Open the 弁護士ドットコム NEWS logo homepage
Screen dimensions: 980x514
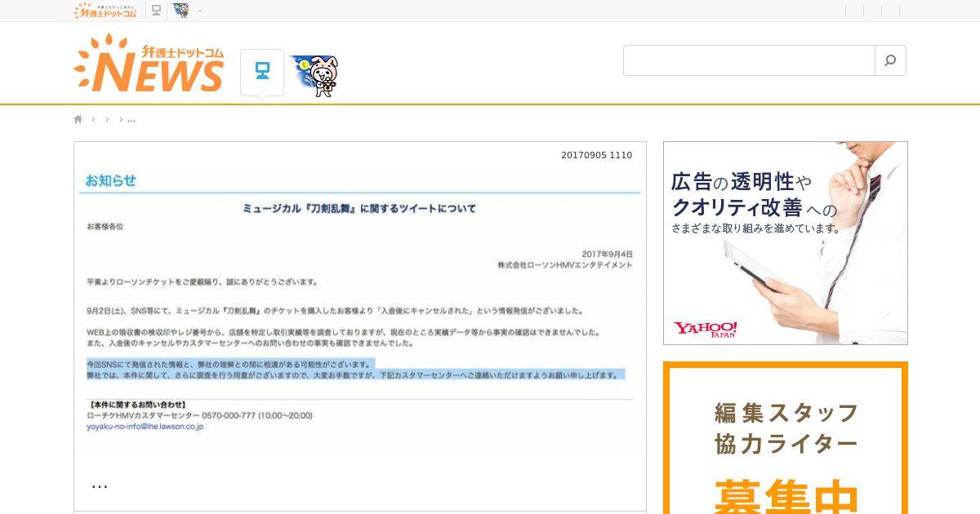point(149,64)
